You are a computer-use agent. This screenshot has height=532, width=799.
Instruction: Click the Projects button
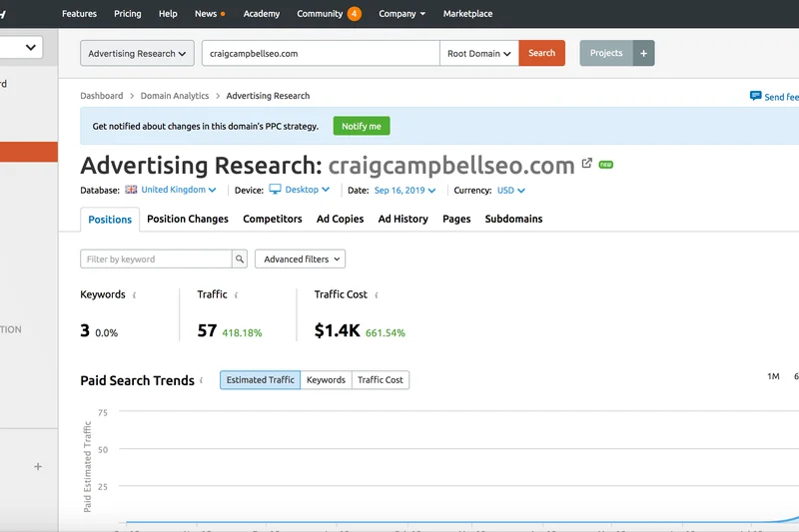click(x=606, y=53)
